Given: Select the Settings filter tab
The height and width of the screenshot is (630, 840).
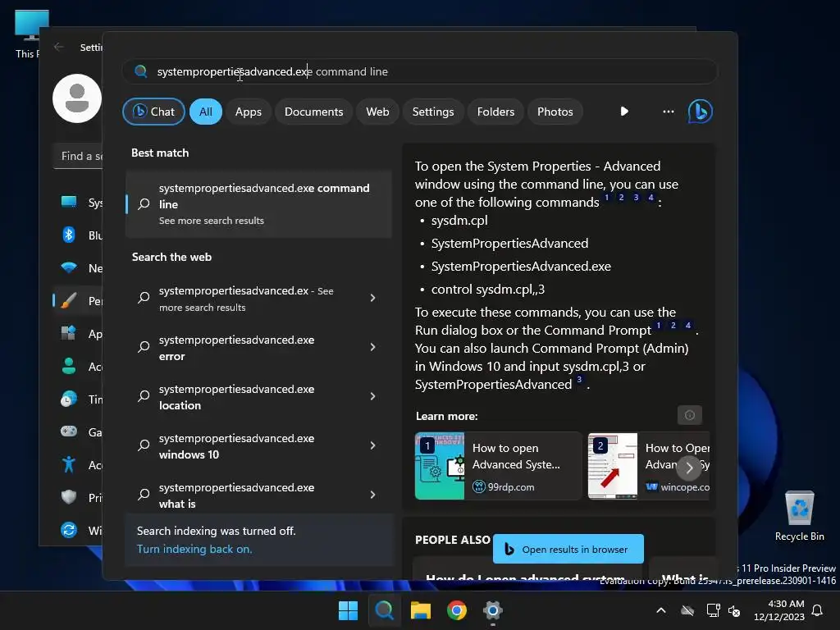Looking at the screenshot, I should pos(433,112).
